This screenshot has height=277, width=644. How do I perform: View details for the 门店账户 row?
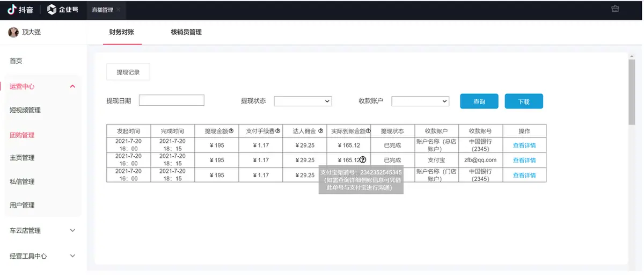coord(524,175)
